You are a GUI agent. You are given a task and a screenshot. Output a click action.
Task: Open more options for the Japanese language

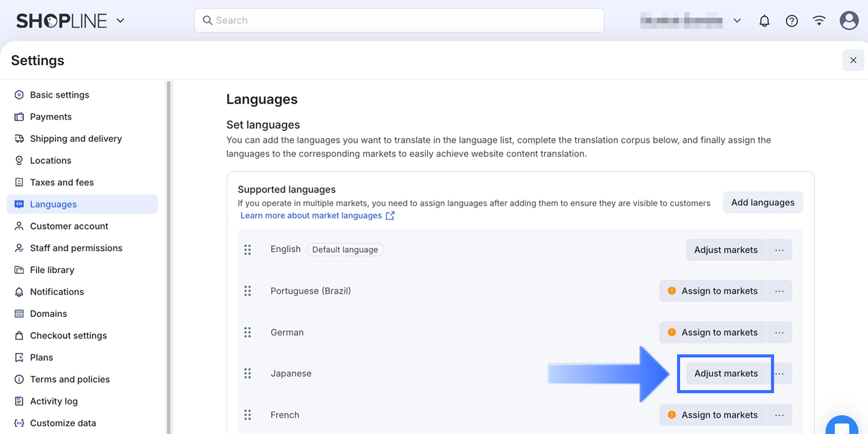[780, 374]
